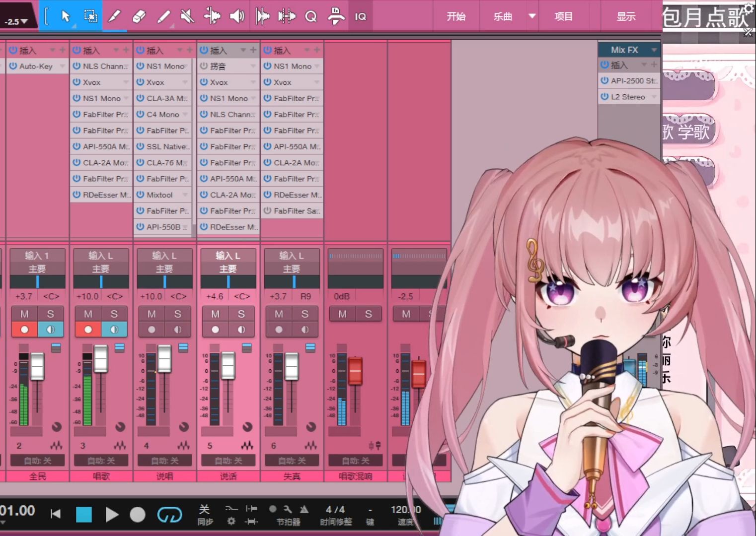This screenshot has height=536, width=756.
Task: Toggle input monitor on channel 3 唱歌
Action: [x=114, y=329]
